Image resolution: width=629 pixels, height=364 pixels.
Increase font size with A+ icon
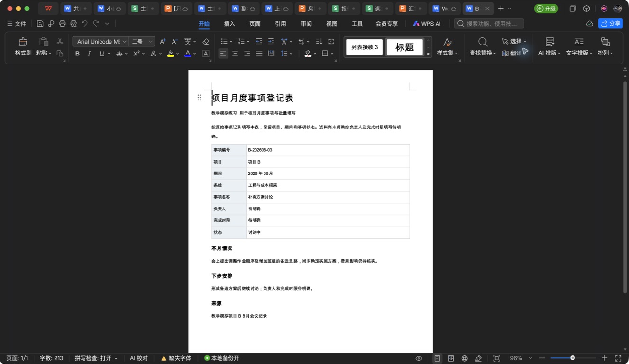tap(163, 42)
